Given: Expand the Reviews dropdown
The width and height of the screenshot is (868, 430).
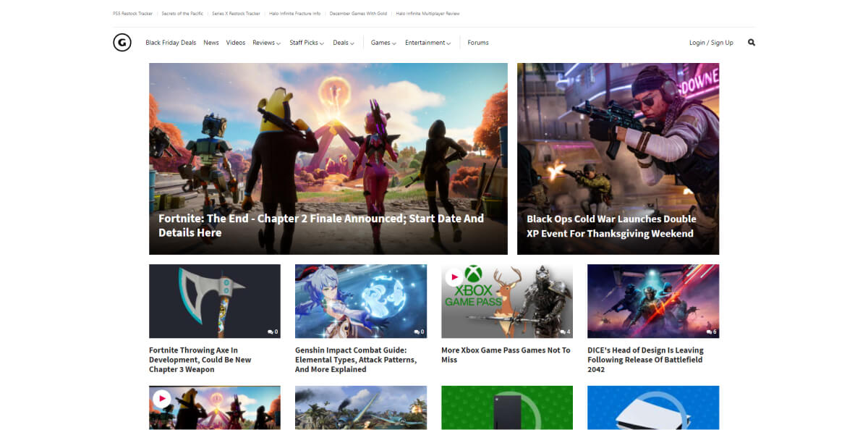Looking at the screenshot, I should (x=265, y=43).
